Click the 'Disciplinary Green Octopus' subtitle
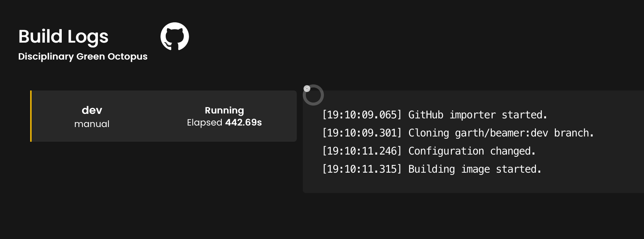644x239 pixels. click(82, 57)
